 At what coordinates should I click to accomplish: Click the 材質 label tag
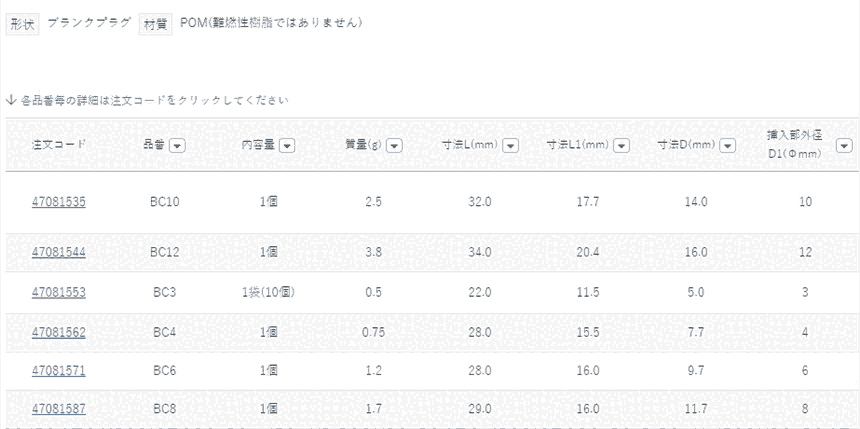(x=155, y=23)
